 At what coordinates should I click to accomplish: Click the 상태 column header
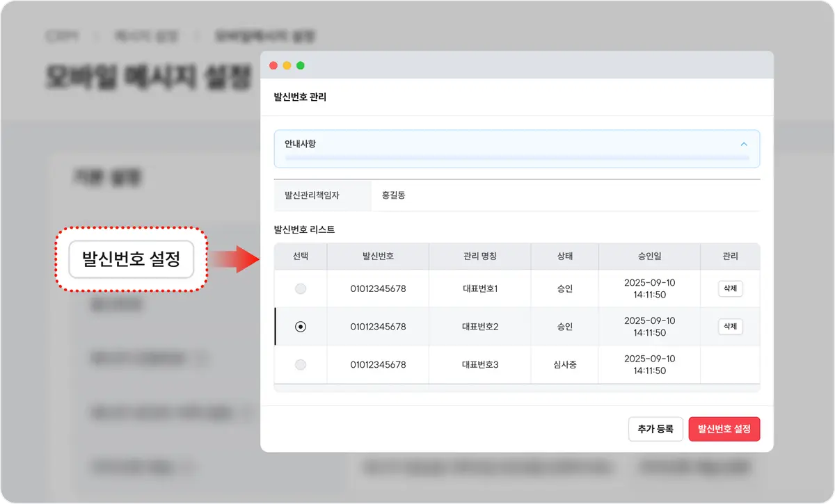564,256
